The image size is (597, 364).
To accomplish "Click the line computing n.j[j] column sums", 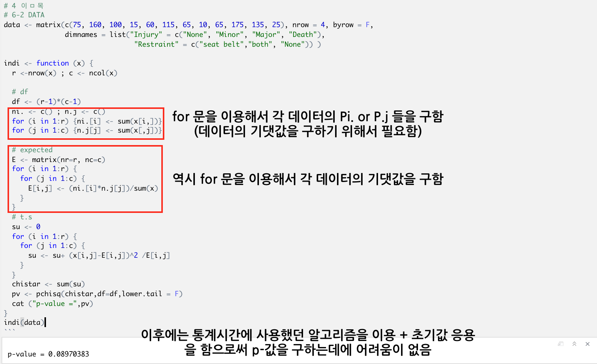I will tap(87, 130).
